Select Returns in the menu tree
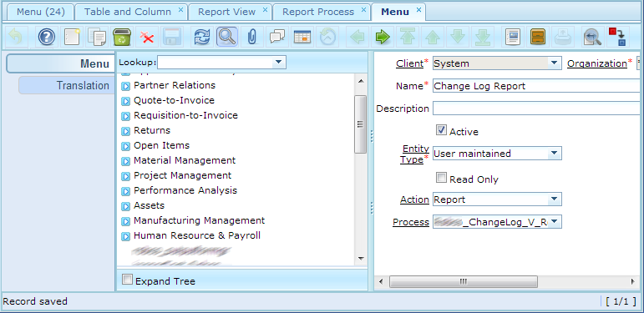The width and height of the screenshot is (644, 313). coord(152,130)
